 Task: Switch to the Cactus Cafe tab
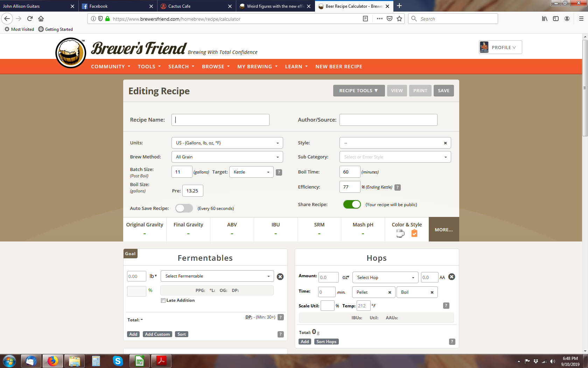click(x=196, y=6)
